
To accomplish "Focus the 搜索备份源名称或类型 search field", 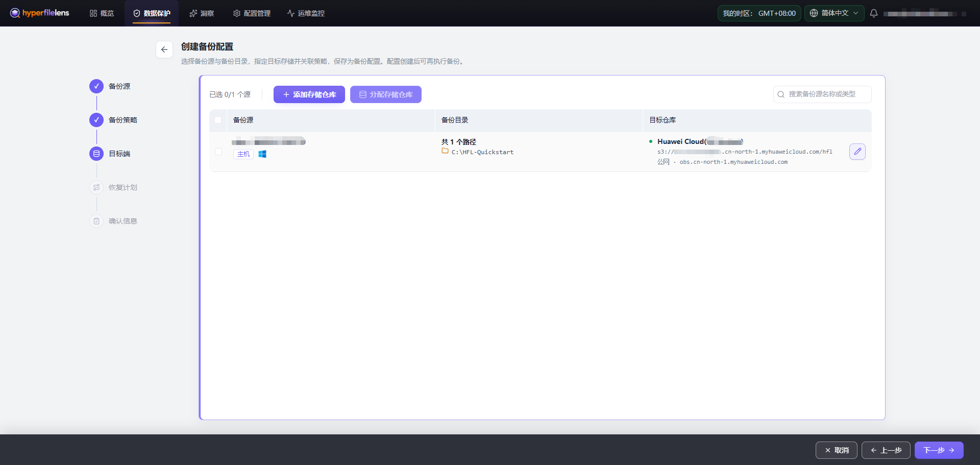I will click(822, 94).
